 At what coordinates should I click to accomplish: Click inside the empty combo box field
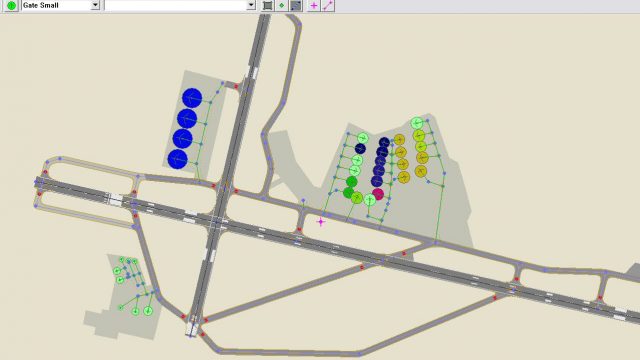(x=176, y=5)
